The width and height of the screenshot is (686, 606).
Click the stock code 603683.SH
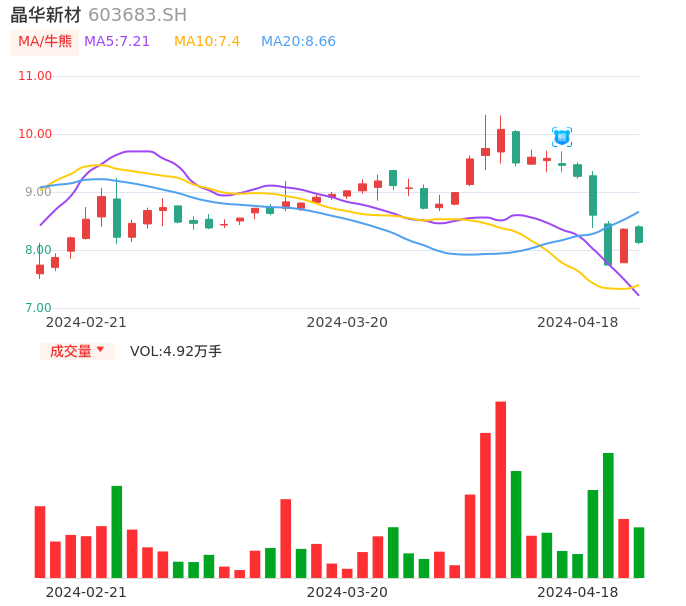pos(137,15)
